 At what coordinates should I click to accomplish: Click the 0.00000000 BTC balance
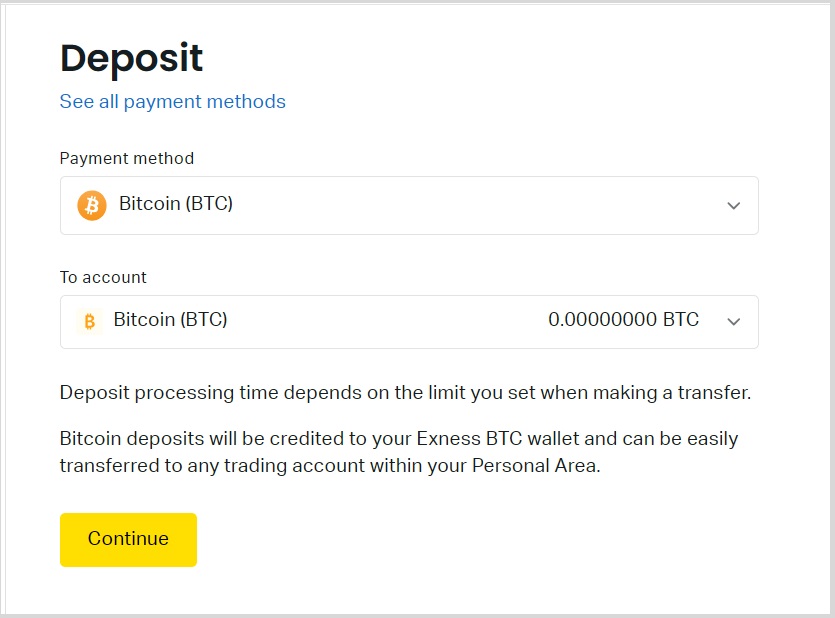tap(623, 320)
